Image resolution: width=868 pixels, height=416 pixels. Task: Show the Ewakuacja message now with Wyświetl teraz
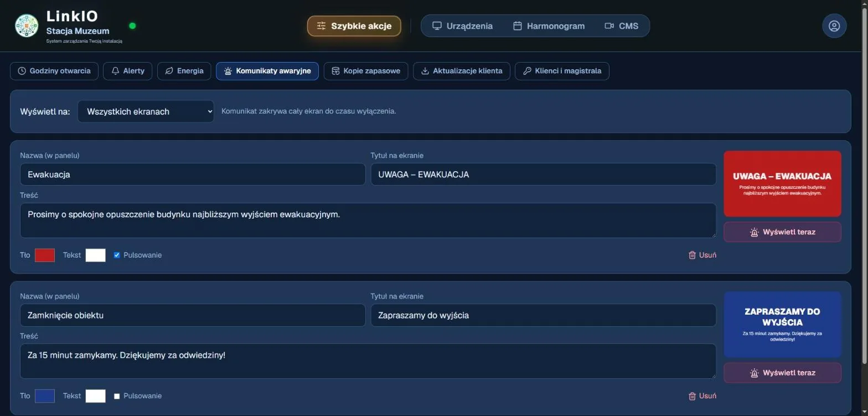[x=782, y=232]
